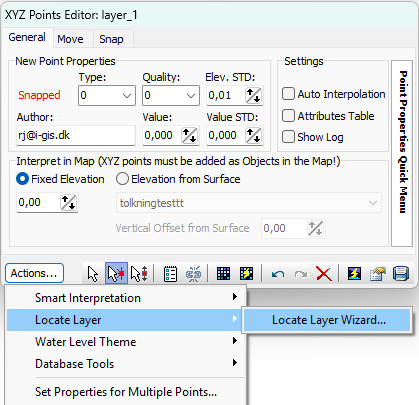Select the arrow pointer tool
419x405 pixels.
click(x=93, y=274)
